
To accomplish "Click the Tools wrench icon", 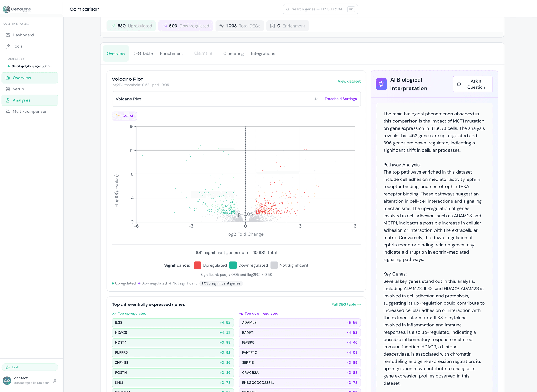I will [x=8, y=46].
